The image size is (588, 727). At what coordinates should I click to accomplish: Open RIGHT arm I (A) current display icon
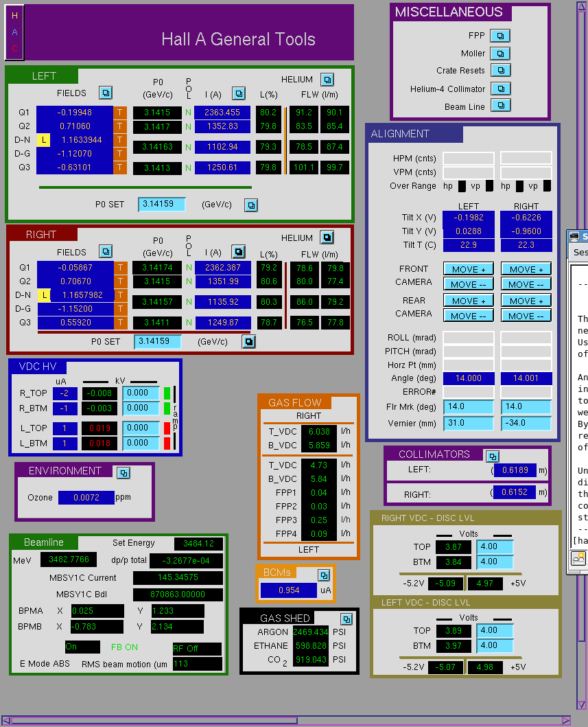[x=239, y=252]
